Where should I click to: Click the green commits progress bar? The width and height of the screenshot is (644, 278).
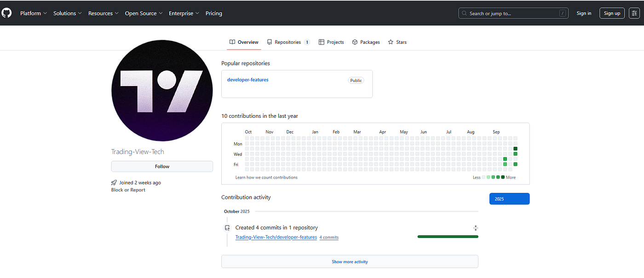point(448,237)
